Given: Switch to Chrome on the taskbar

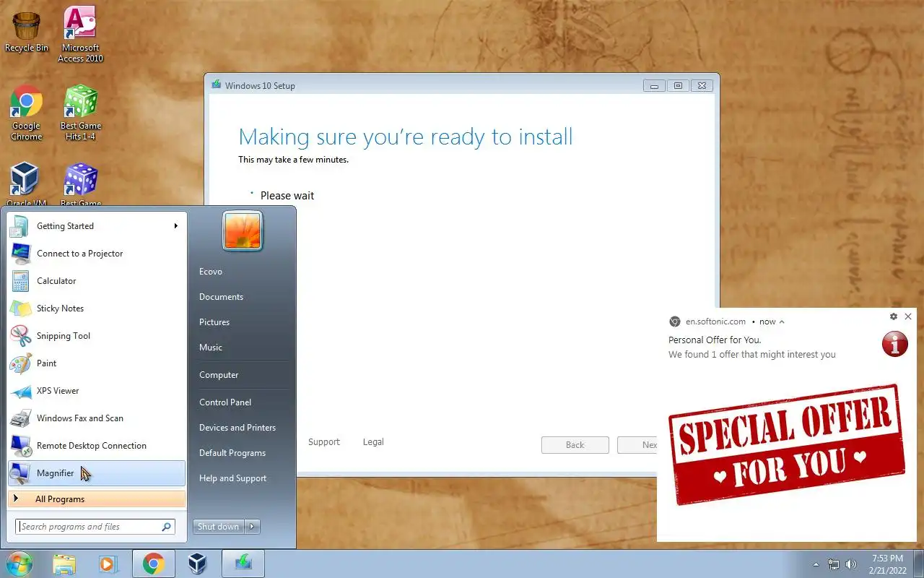Looking at the screenshot, I should 153,564.
